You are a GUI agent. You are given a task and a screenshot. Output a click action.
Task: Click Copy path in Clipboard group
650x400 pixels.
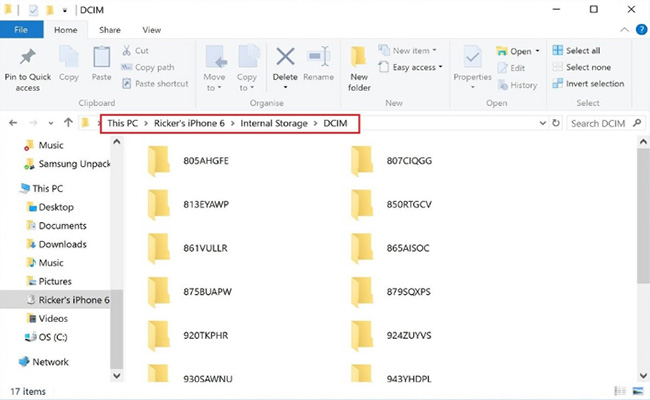pyautogui.click(x=148, y=67)
